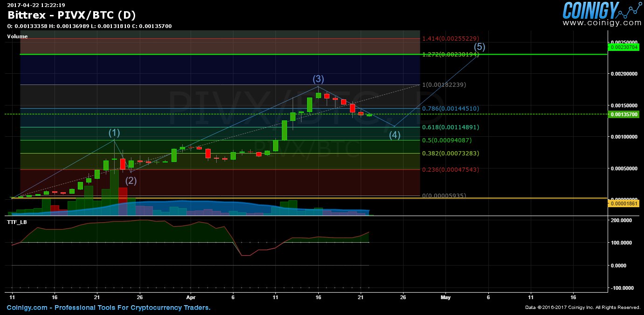Click the 1.414(0.00255229) Fibonacci label
This screenshot has width=644, height=315.
tap(451, 38)
